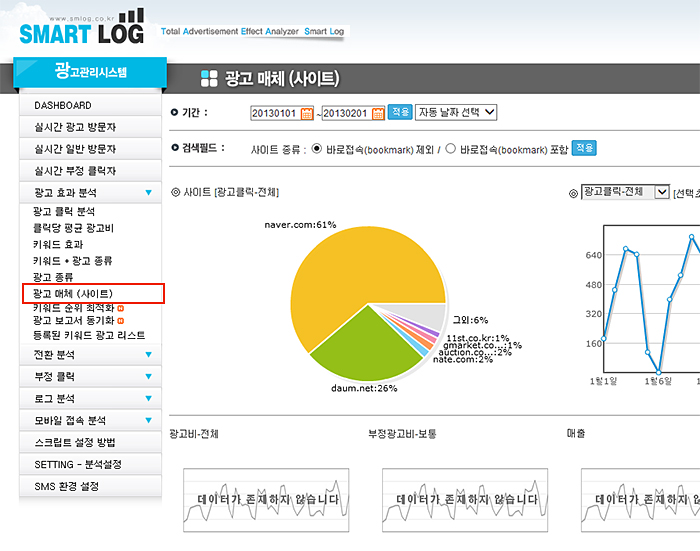
Task: Open SMS 환경 설정 menu item
Action: coord(90,486)
